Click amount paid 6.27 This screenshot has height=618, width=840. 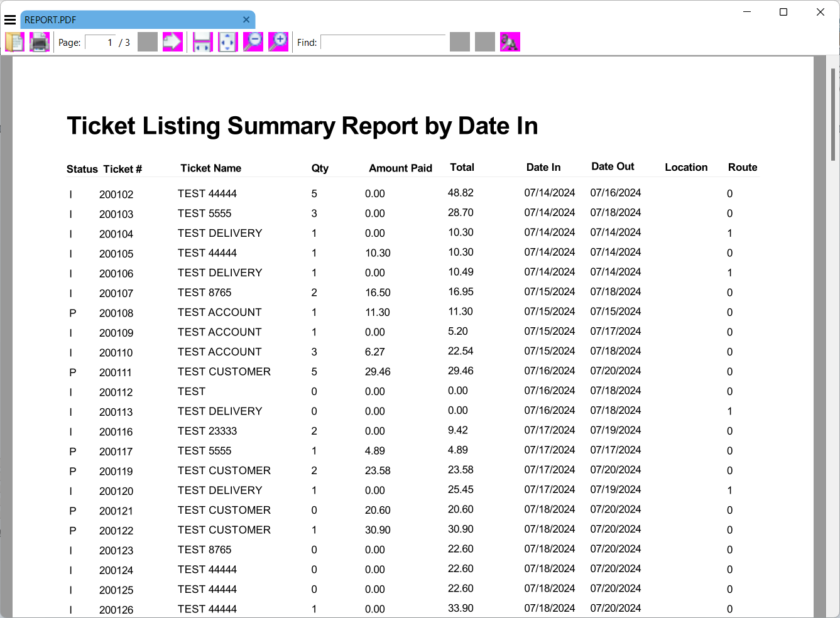(x=375, y=352)
